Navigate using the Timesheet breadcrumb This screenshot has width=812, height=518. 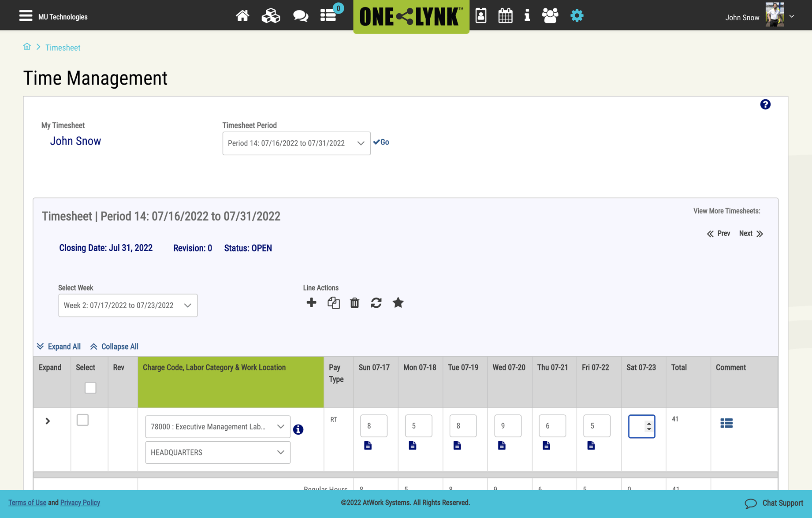click(63, 48)
